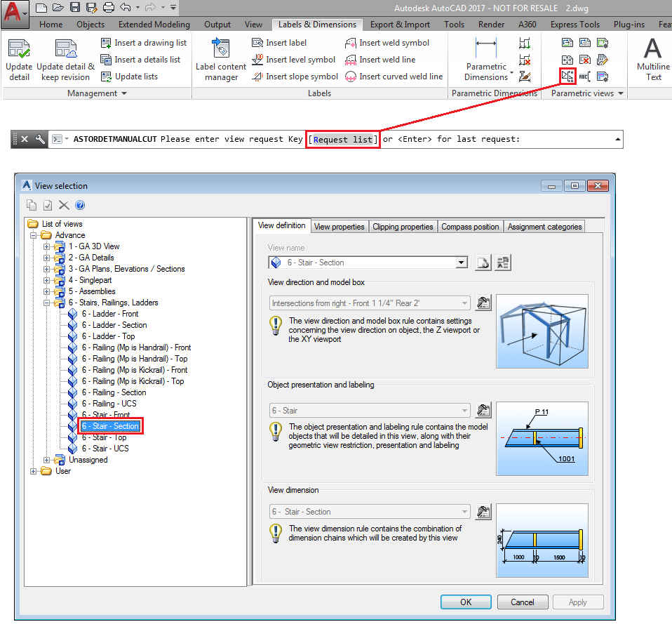672x629 pixels.
Task: Close the command line with the X icon
Action: (25, 139)
